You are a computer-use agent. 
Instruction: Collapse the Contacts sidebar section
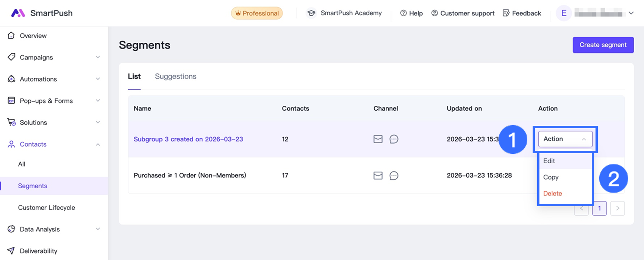(x=98, y=144)
